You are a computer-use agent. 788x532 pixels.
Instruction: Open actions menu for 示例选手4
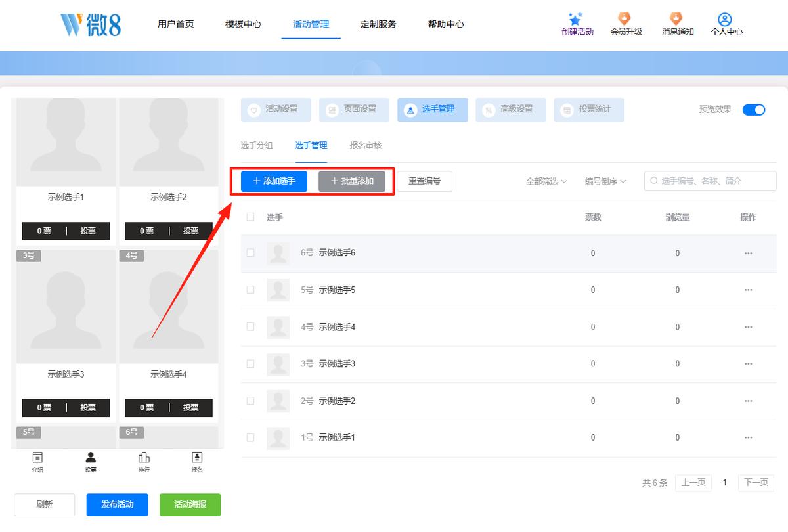tap(748, 327)
